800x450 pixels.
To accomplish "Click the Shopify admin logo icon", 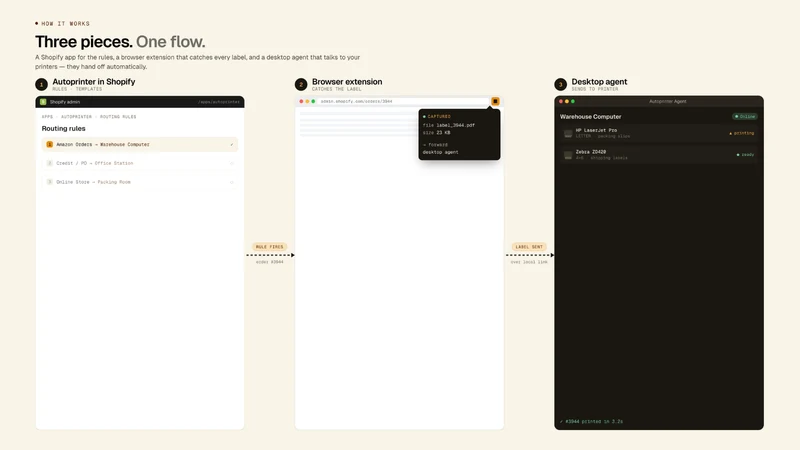I will click(43, 102).
